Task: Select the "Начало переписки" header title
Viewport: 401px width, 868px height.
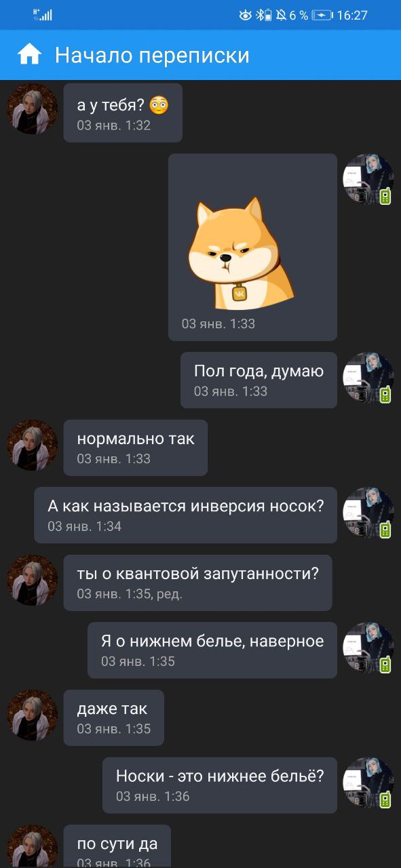Action: [152, 55]
